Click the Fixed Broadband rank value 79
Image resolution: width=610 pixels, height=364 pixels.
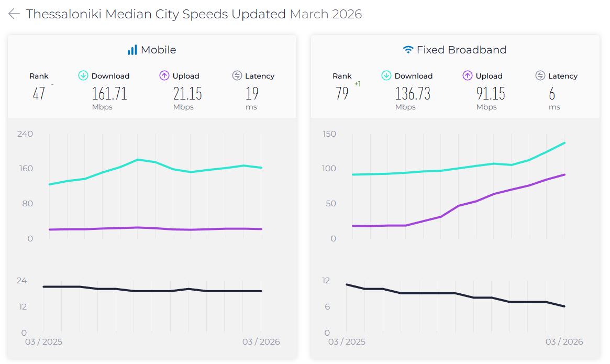pos(342,94)
